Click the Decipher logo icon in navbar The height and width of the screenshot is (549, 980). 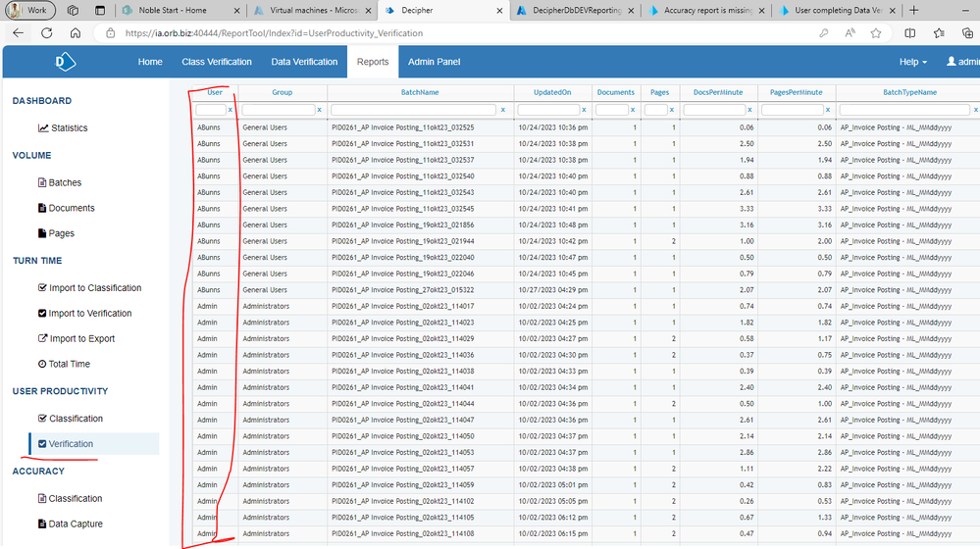pyautogui.click(x=67, y=62)
